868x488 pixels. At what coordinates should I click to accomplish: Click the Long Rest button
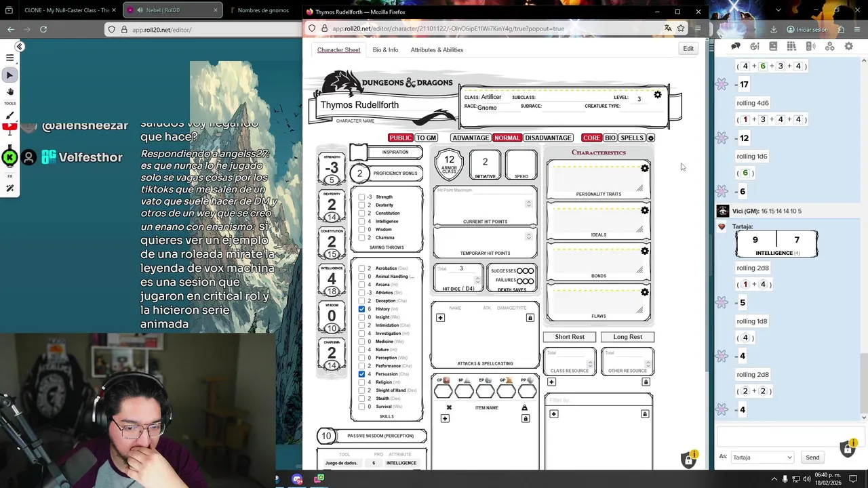627,337
